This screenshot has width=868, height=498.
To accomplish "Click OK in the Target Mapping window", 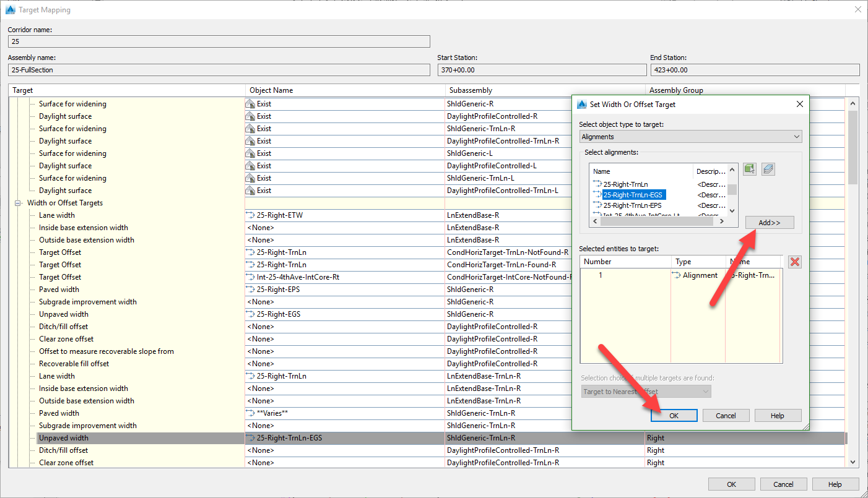I will click(x=731, y=484).
